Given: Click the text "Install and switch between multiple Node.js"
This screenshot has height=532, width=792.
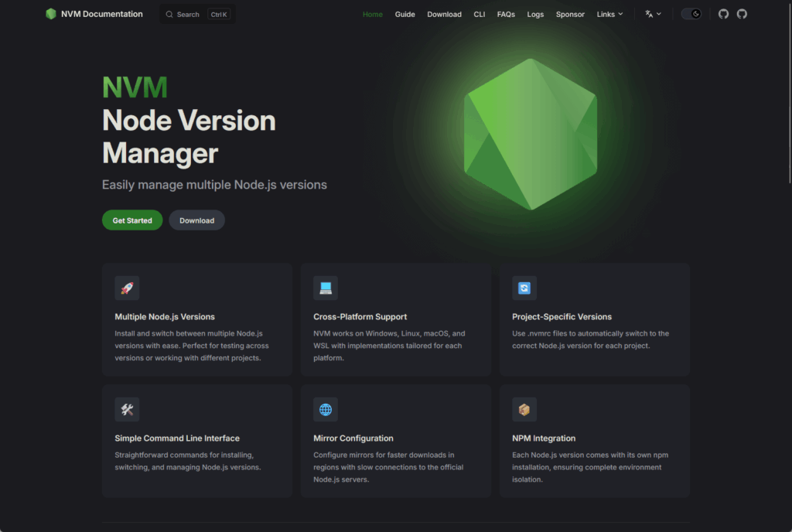Looking at the screenshot, I should 189,333.
